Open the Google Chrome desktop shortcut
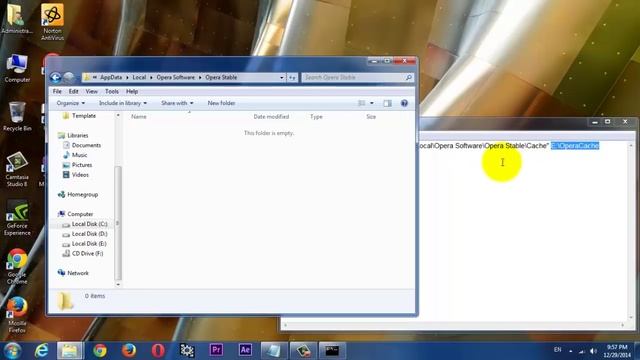Image resolution: width=640 pixels, height=360 pixels. [x=17, y=267]
